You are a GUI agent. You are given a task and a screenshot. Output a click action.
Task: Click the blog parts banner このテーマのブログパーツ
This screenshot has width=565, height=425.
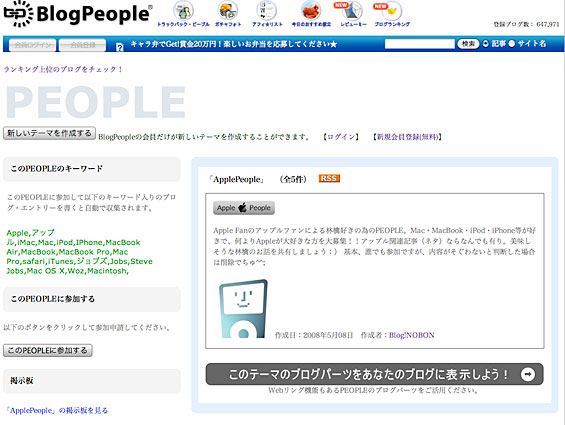(x=374, y=374)
